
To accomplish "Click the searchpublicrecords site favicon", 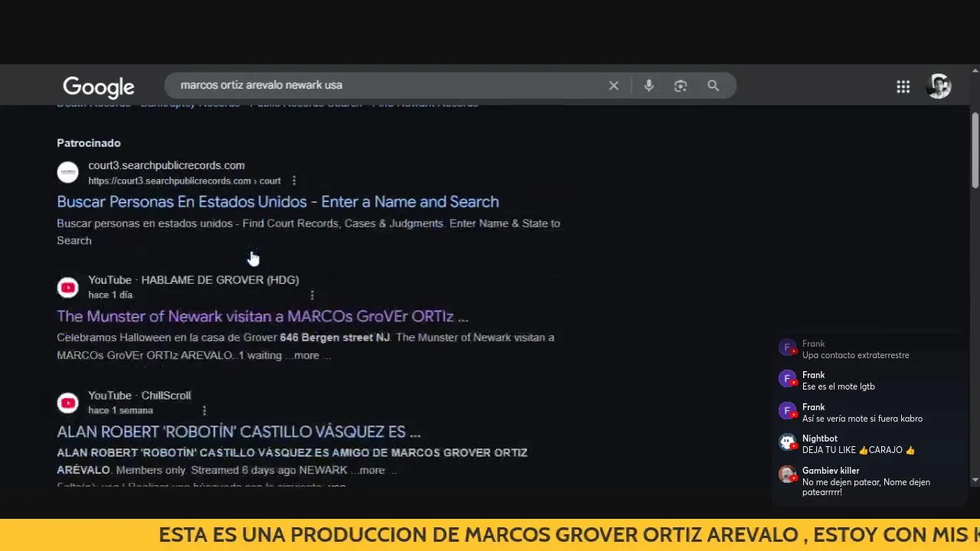I will [x=68, y=172].
